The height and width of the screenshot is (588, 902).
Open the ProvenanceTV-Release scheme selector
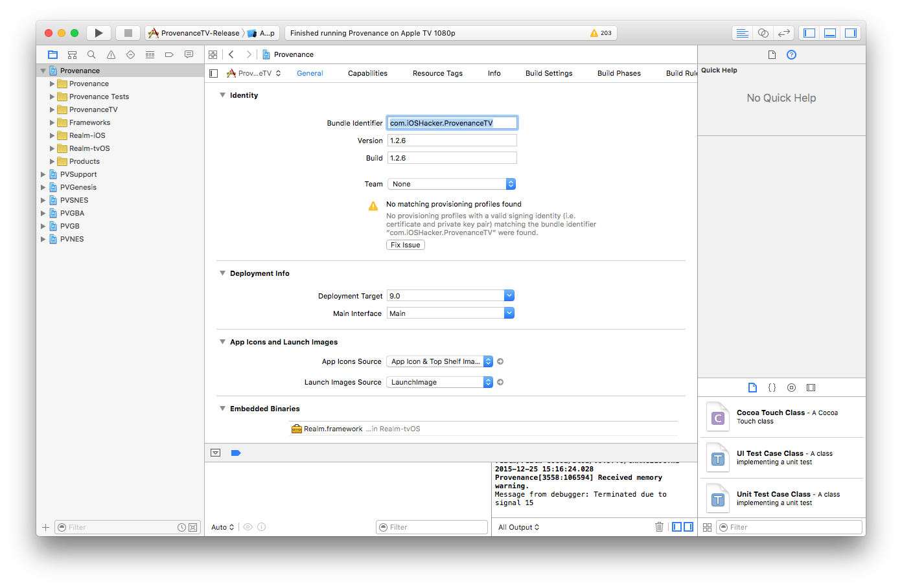coord(194,33)
